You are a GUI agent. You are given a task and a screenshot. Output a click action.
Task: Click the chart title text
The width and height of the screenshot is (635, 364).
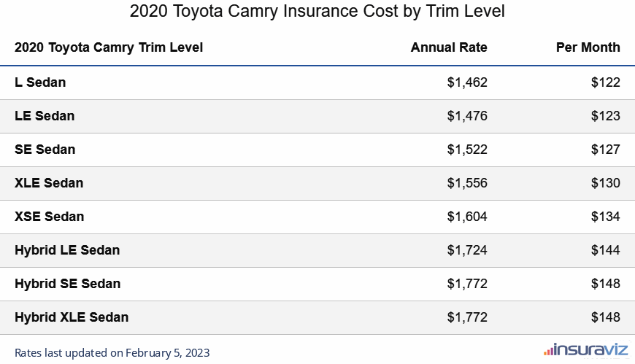click(x=317, y=12)
